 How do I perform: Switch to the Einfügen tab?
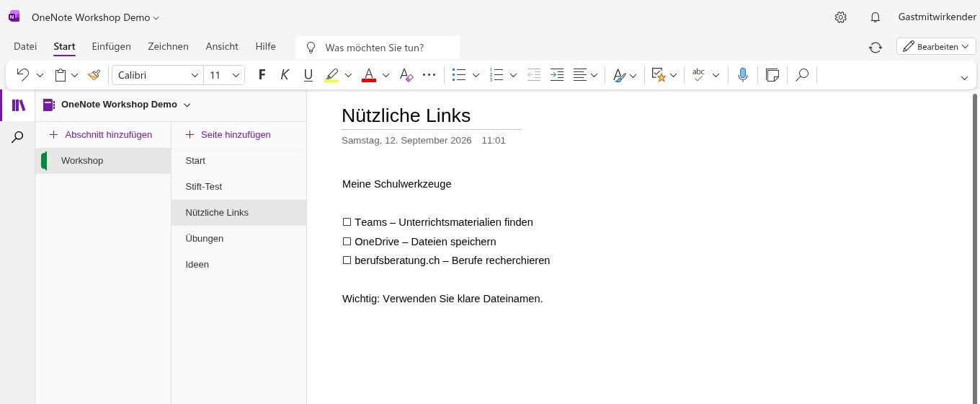pos(111,46)
